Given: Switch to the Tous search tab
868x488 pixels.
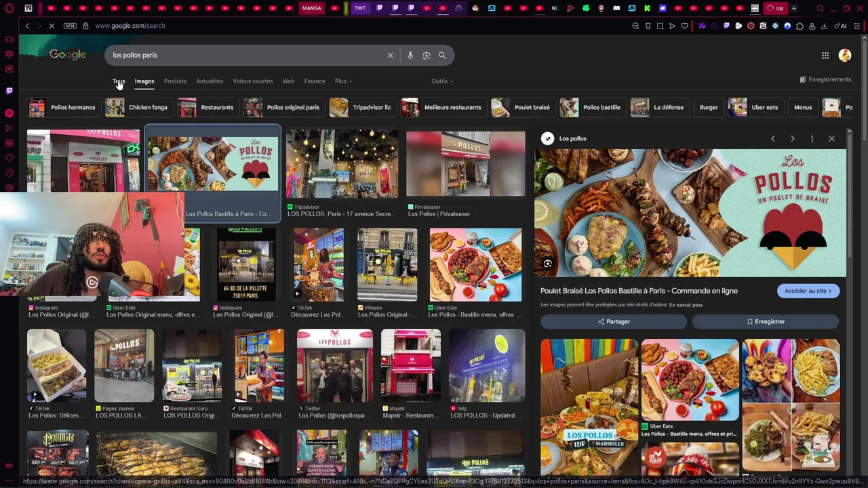Looking at the screenshot, I should click(x=119, y=81).
